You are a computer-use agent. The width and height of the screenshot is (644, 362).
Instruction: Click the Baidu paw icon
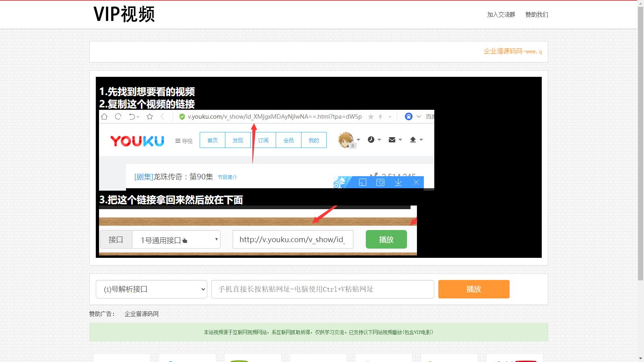[x=409, y=117]
